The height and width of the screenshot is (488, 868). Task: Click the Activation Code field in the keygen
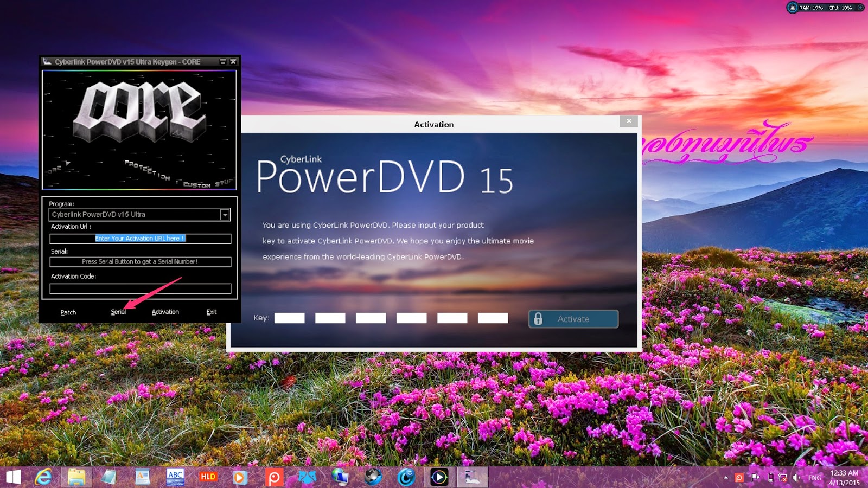tap(141, 288)
